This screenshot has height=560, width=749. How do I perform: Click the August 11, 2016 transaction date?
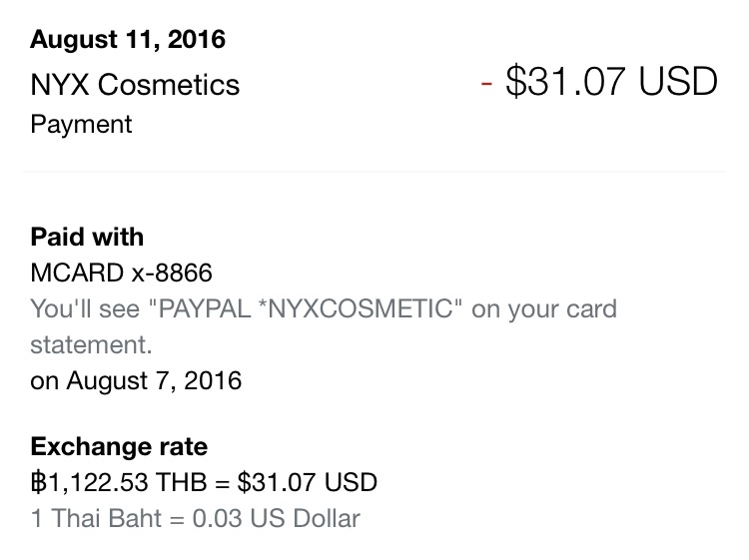pyautogui.click(x=128, y=40)
